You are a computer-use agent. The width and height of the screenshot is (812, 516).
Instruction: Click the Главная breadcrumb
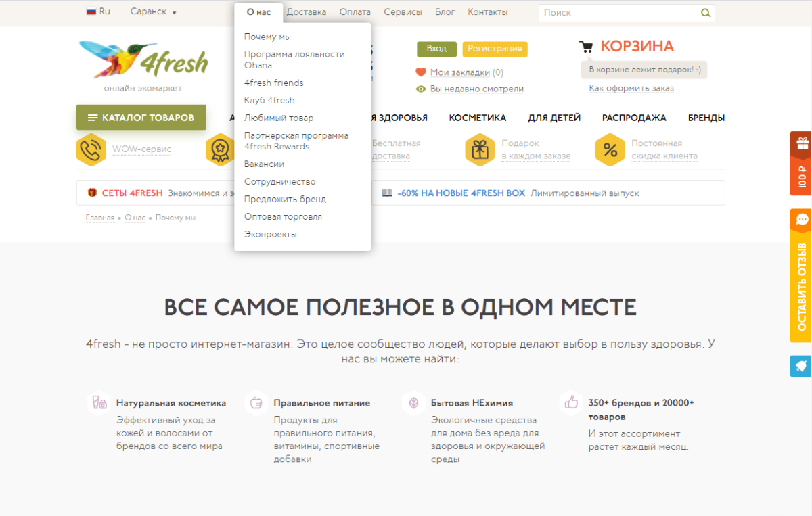(x=100, y=218)
